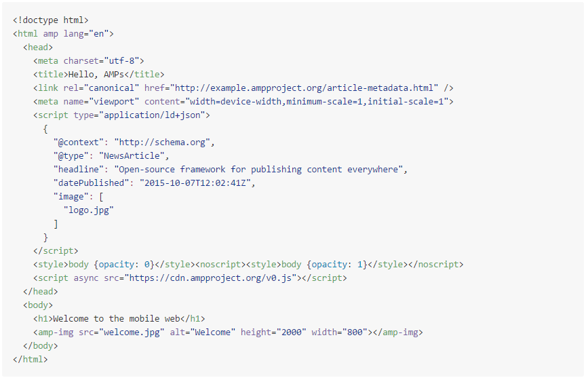Click the doctype html declaration line

(x=50, y=20)
